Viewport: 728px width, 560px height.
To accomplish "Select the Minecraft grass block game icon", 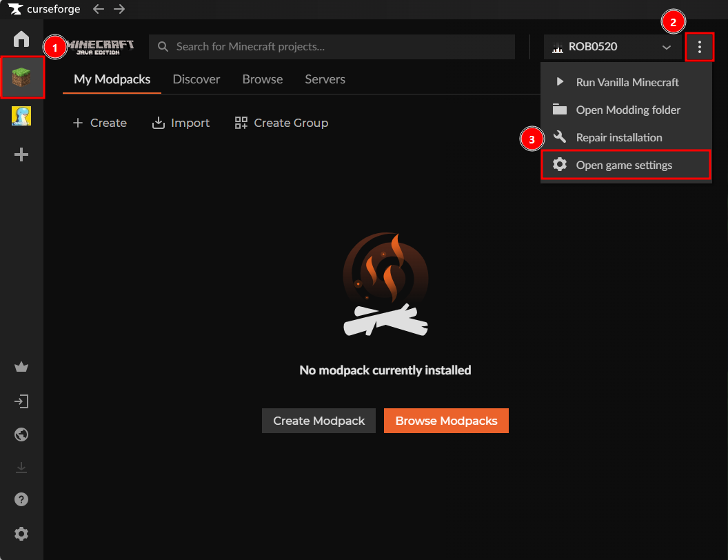I will (21, 77).
